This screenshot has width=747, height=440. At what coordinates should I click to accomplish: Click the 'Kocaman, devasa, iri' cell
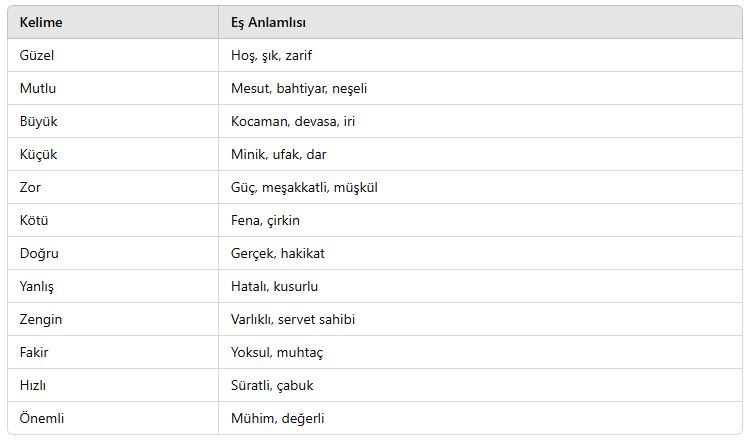(480, 121)
